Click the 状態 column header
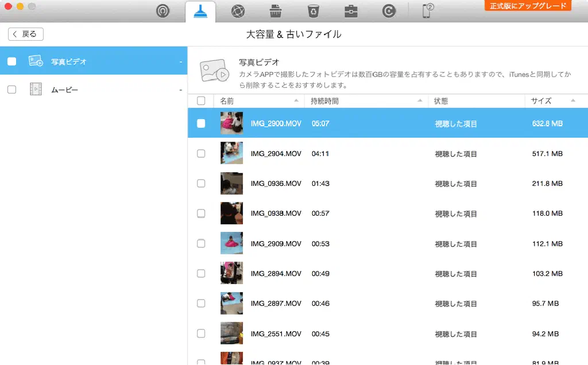The height and width of the screenshot is (365, 588). click(x=441, y=101)
